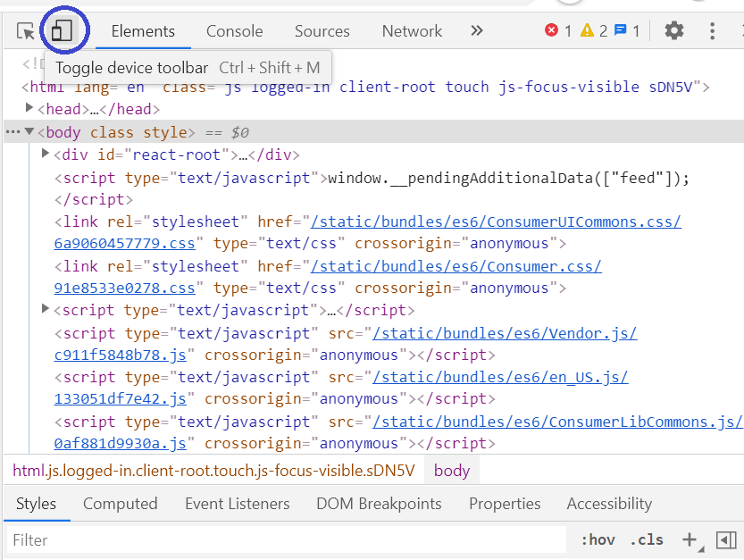This screenshot has height=560, width=744.
Task: Open the en_US.js script link
Action: coord(500,377)
